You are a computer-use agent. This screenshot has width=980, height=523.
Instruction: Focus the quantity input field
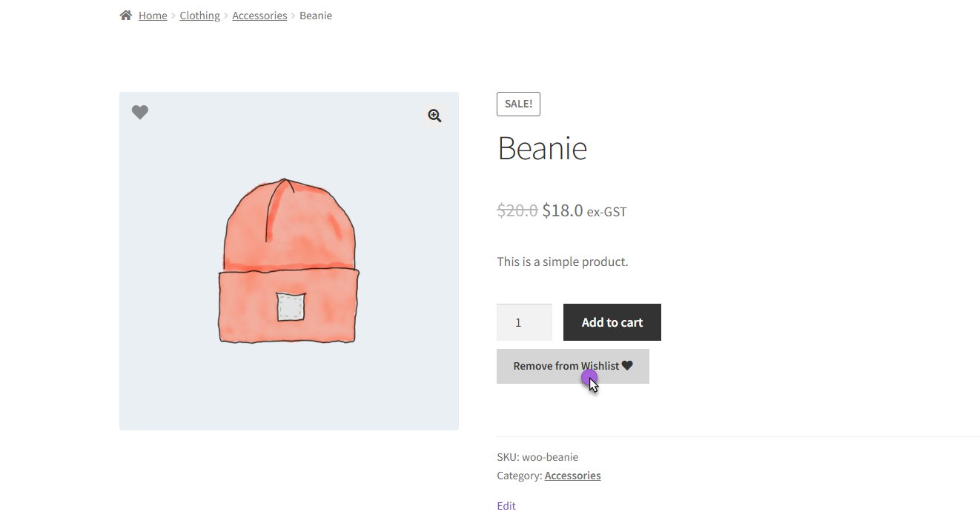tap(524, 322)
